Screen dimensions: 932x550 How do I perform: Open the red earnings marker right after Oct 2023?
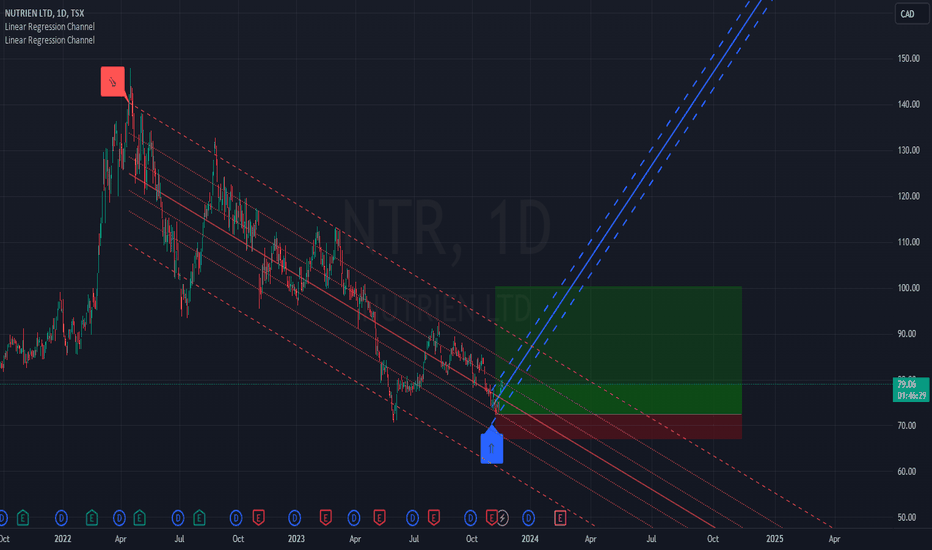[491, 518]
